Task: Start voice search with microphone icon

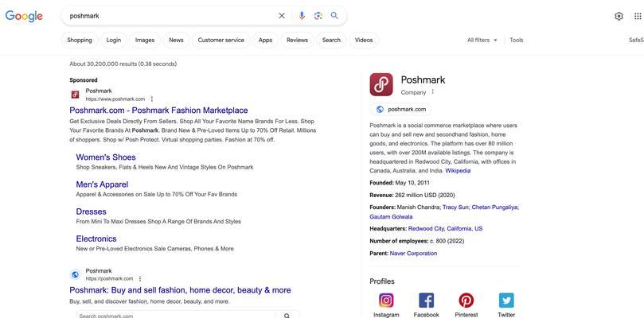Action: click(302, 16)
